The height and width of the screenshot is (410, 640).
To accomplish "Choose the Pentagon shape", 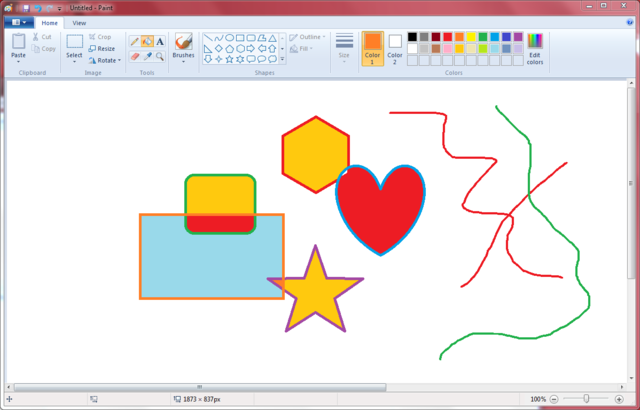I will click(x=229, y=49).
